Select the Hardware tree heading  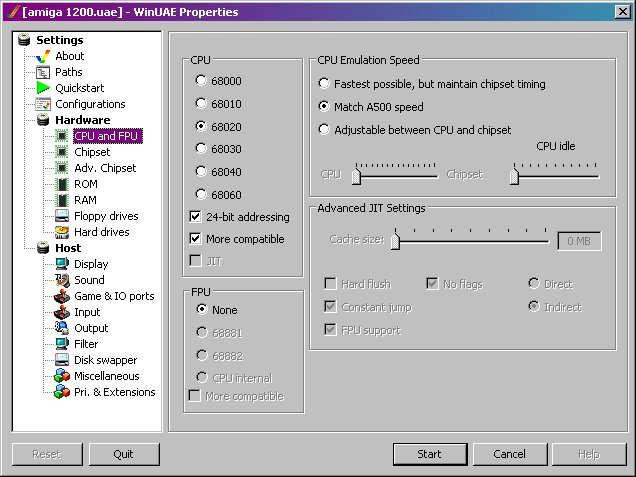tap(83, 120)
